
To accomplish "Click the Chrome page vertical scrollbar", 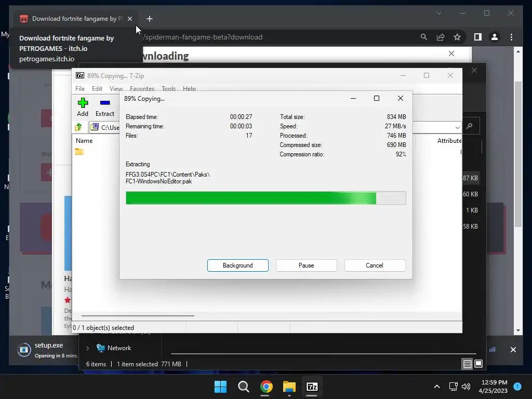I will pyautogui.click(x=518, y=154).
